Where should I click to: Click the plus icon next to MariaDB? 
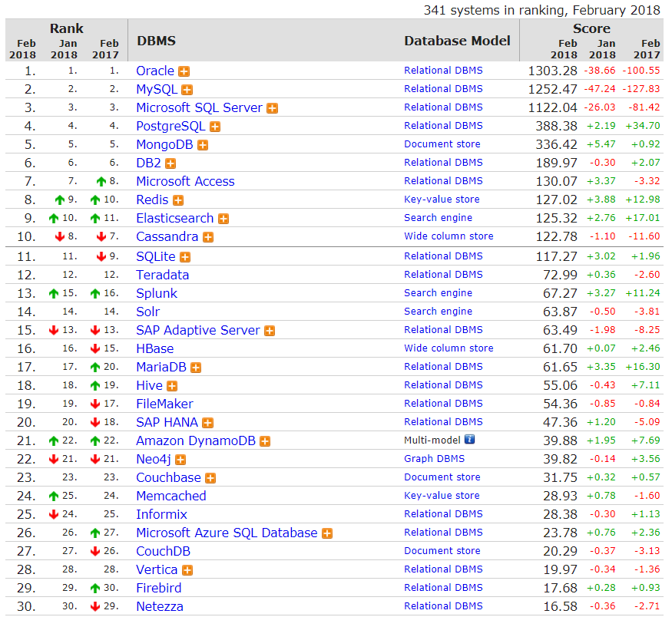[196, 368]
